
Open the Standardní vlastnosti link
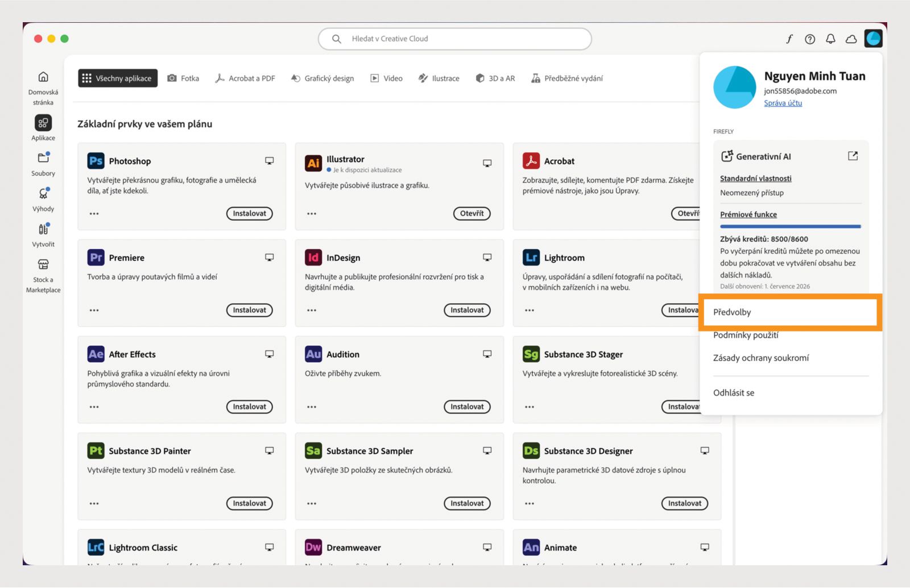pos(755,179)
